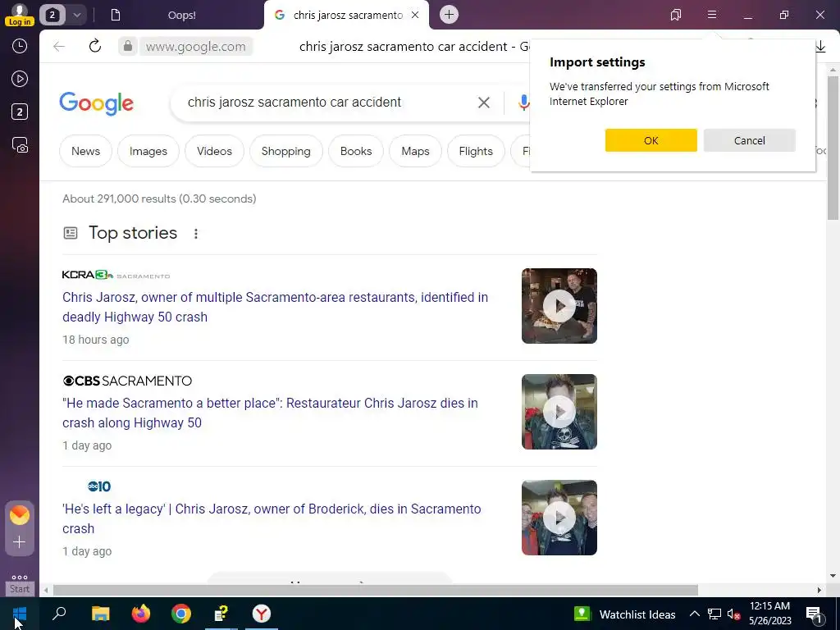840x630 pixels.
Task: Select the Shopping filter
Action: pyautogui.click(x=286, y=151)
